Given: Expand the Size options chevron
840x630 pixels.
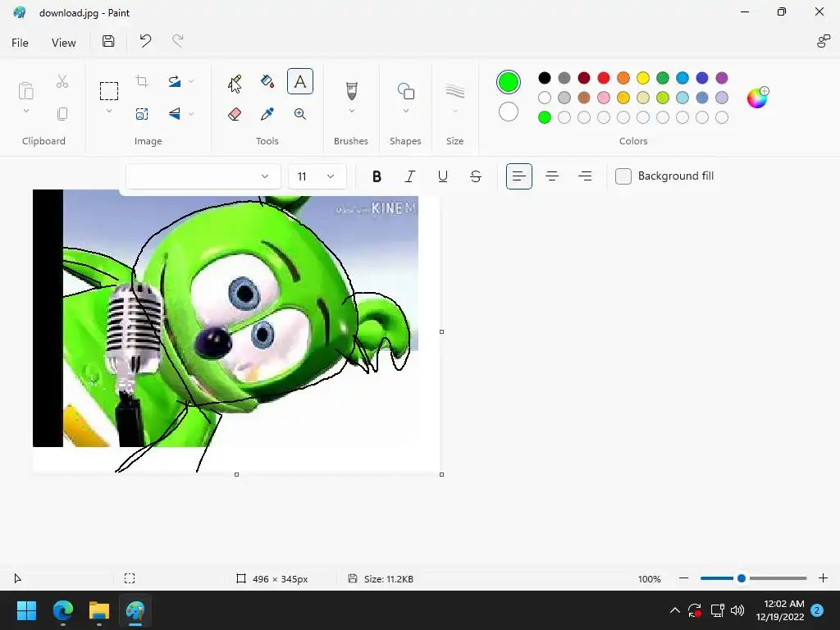Looking at the screenshot, I should pos(454,111).
